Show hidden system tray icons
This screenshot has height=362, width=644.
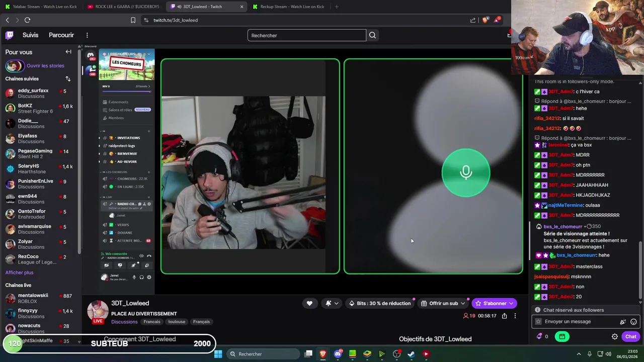pyautogui.click(x=579, y=354)
